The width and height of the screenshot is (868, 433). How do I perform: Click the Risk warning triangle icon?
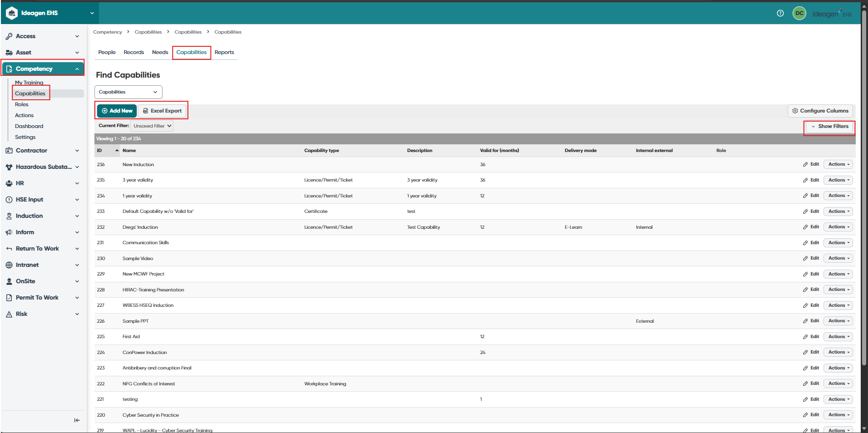coord(9,314)
